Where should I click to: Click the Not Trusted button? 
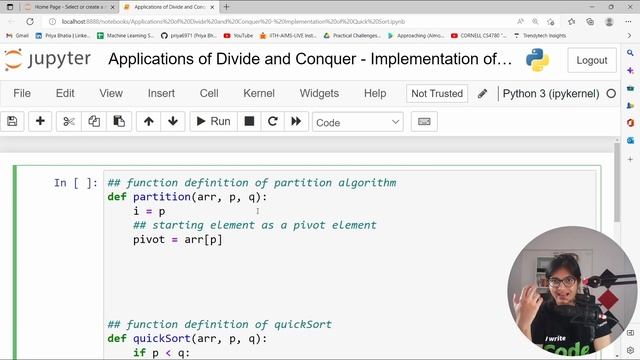[437, 93]
